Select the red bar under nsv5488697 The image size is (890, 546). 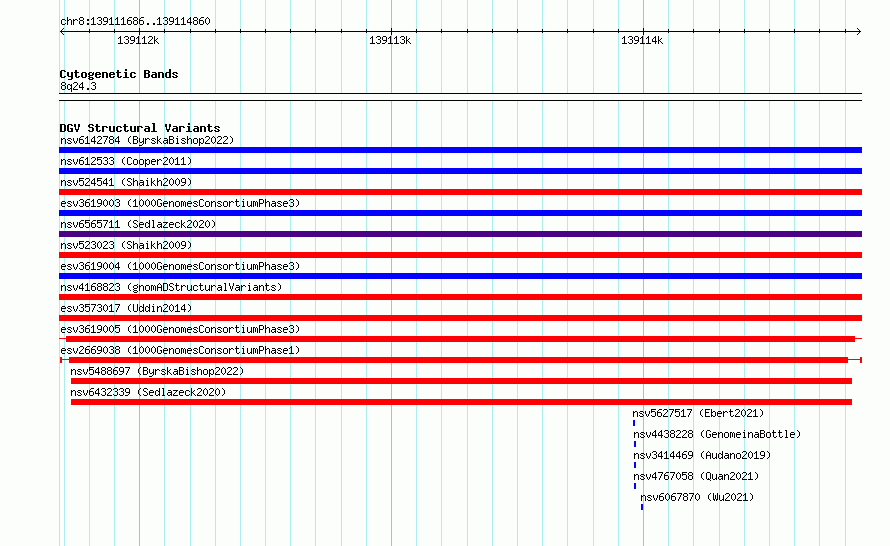(461, 381)
